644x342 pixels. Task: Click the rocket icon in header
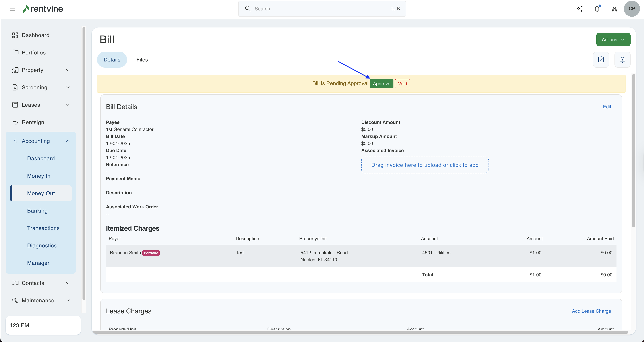[614, 9]
